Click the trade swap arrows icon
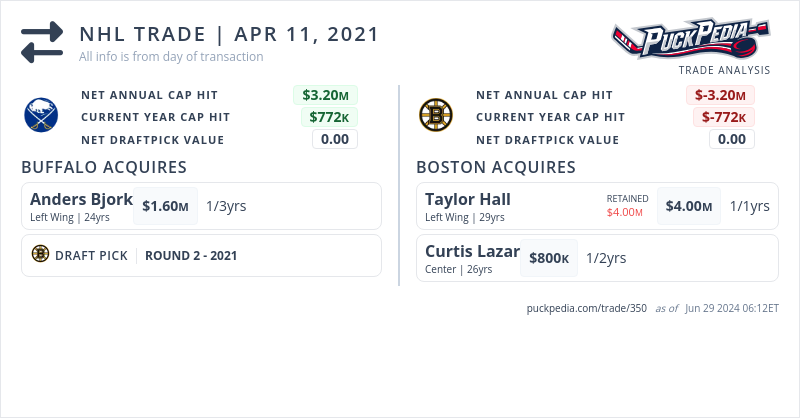Screen dimensions: 800x418 (42, 42)
